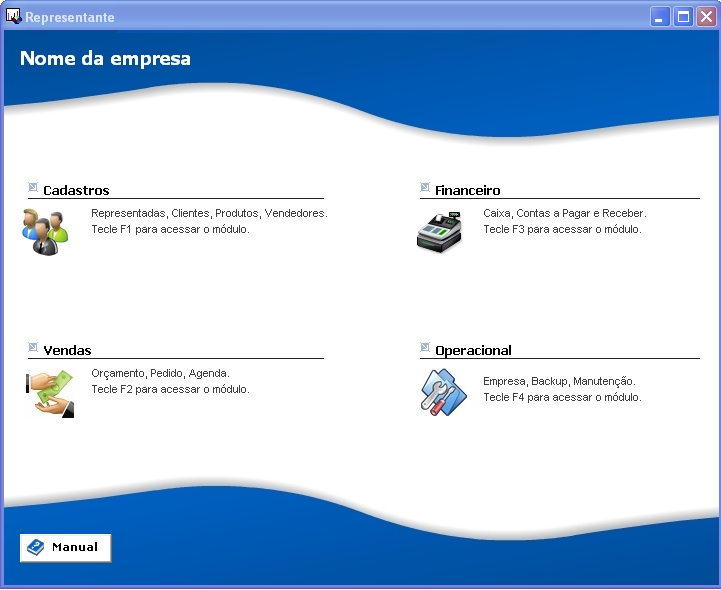The height and width of the screenshot is (590, 721).
Task: Click the Vendas money-in-hands icon
Action: 48,392
